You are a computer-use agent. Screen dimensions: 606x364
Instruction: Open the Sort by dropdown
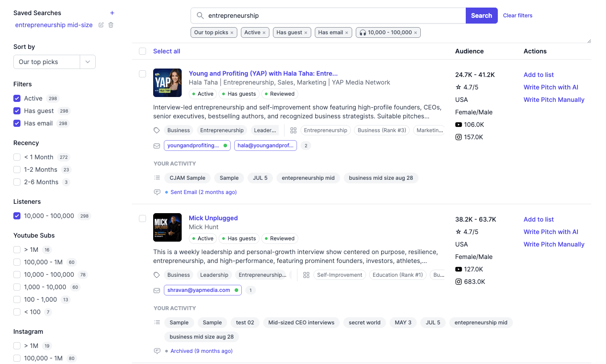54,62
